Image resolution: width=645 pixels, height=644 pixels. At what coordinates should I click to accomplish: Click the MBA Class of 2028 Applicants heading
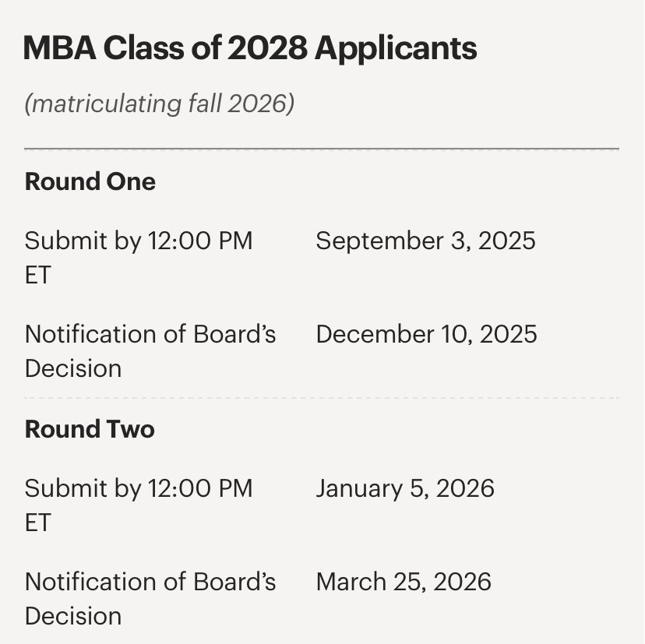[x=250, y=48]
